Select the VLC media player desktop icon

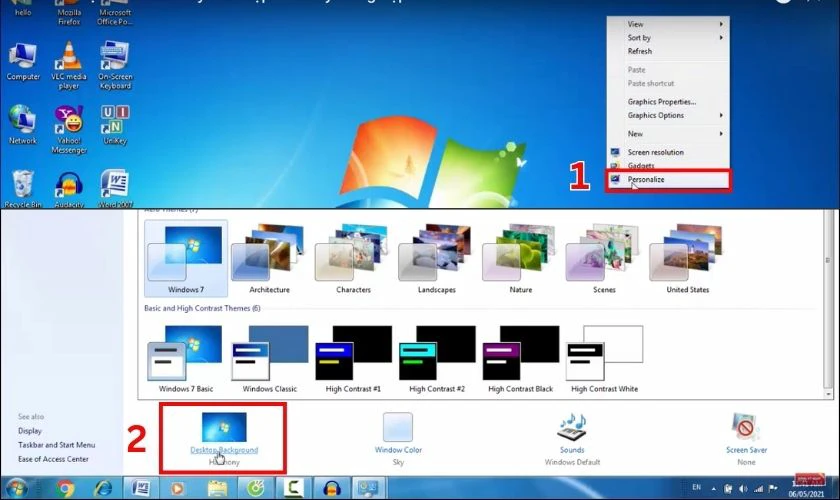click(69, 64)
